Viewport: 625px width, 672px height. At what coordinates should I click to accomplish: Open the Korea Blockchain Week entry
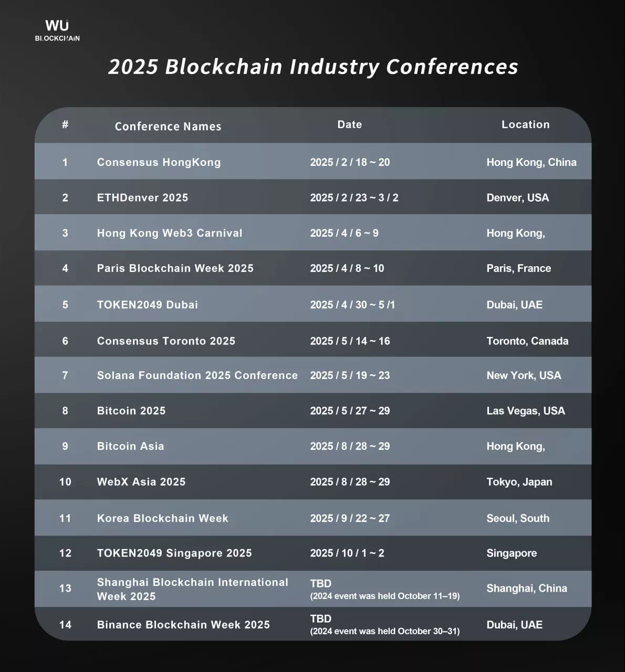point(162,518)
